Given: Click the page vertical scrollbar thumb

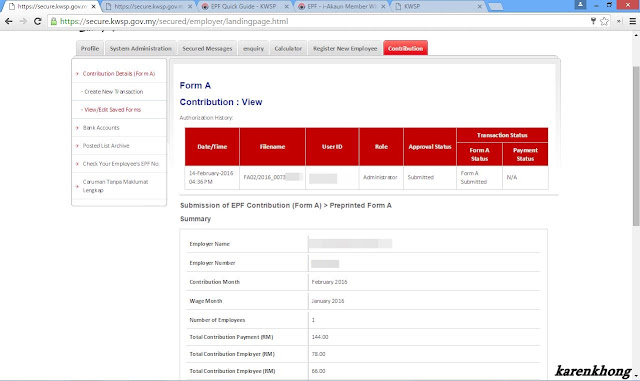Looking at the screenshot, I should 636,146.
